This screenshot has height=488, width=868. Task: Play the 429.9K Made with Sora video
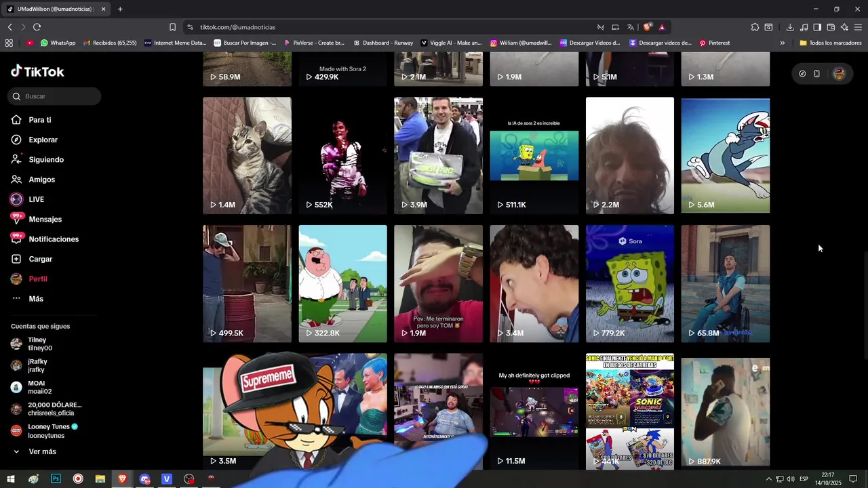click(x=342, y=69)
